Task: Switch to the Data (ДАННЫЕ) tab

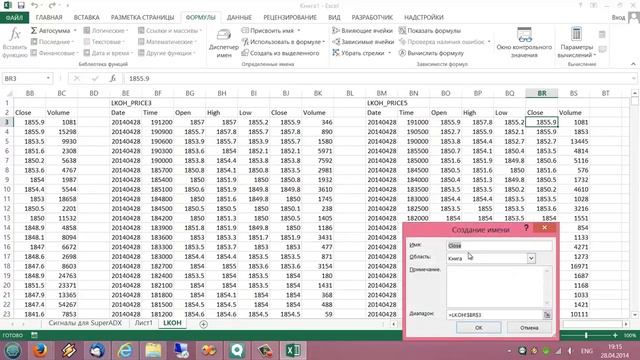Action: click(x=239, y=18)
